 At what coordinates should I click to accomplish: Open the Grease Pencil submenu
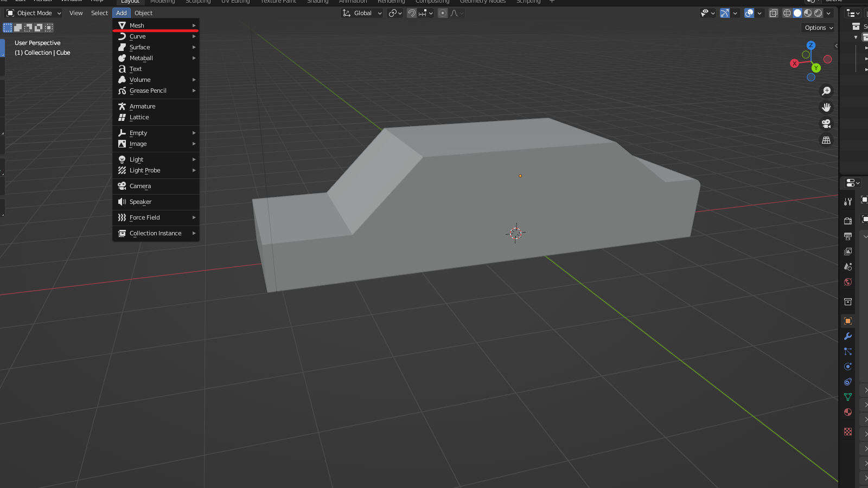pyautogui.click(x=156, y=91)
